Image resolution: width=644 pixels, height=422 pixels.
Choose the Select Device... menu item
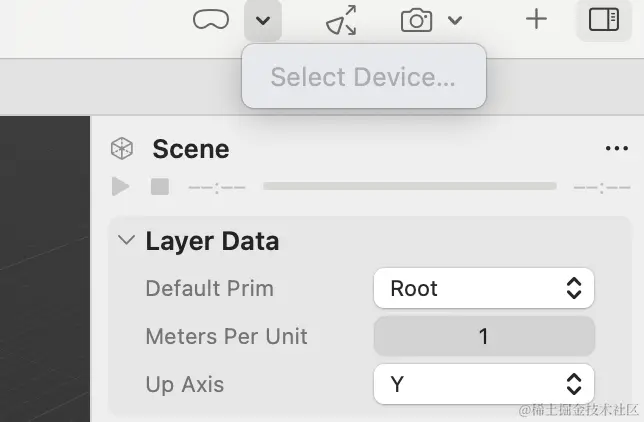click(x=363, y=77)
